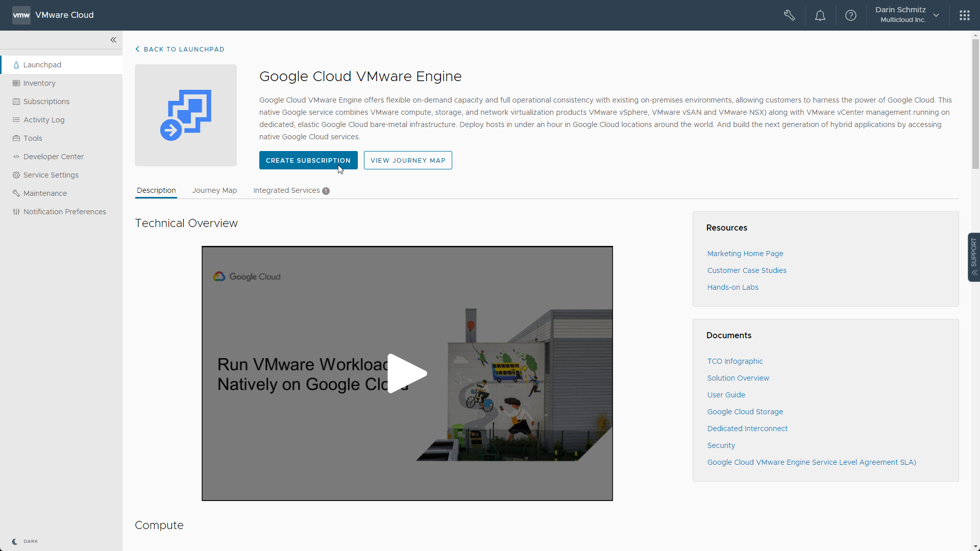Toggle Dark theme mode
The height and width of the screenshot is (551, 980).
(24, 541)
